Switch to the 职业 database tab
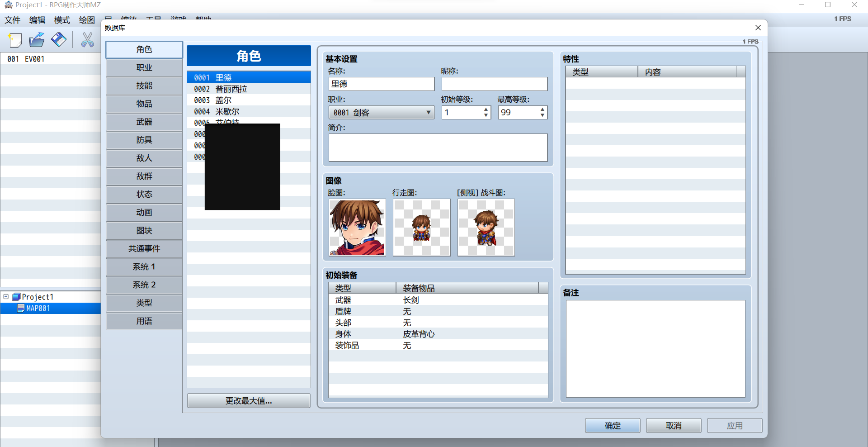The width and height of the screenshot is (868, 447). coord(144,68)
